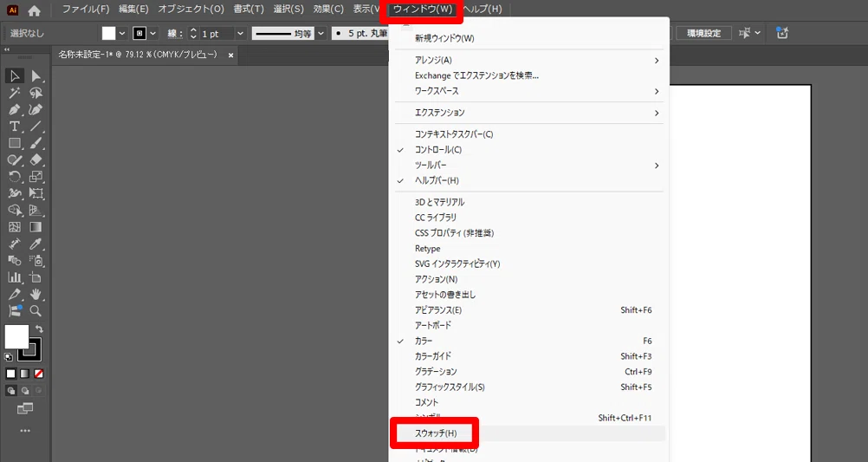This screenshot has height=462, width=868.
Task: Select the Pen tool
Action: (15, 110)
